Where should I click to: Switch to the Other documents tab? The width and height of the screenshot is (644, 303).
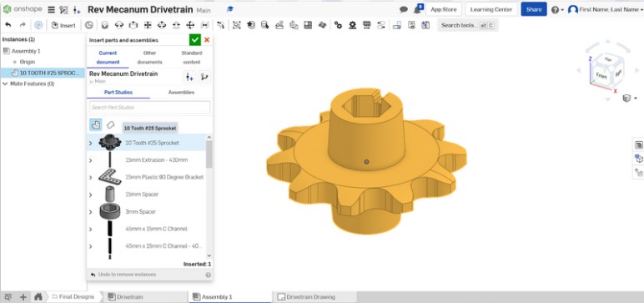[x=150, y=57]
